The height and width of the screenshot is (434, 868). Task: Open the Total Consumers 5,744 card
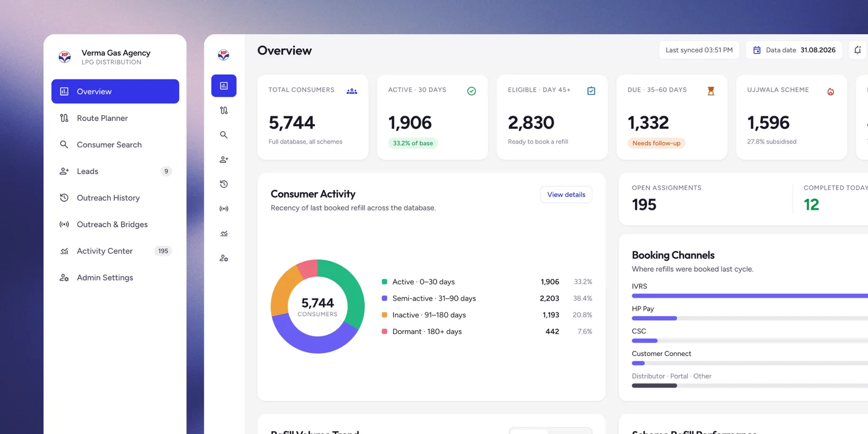click(x=313, y=117)
